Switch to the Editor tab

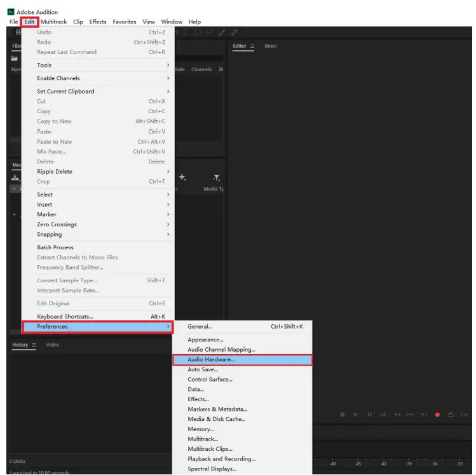pyautogui.click(x=239, y=46)
